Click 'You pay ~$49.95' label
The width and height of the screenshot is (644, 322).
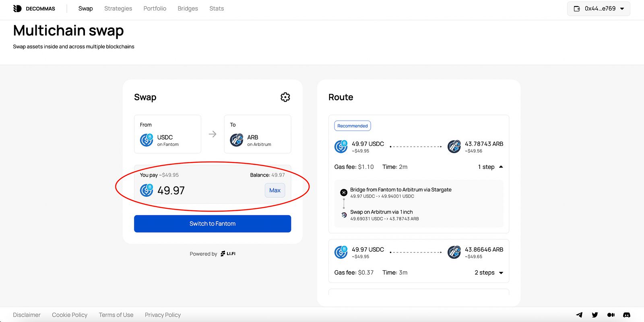159,175
